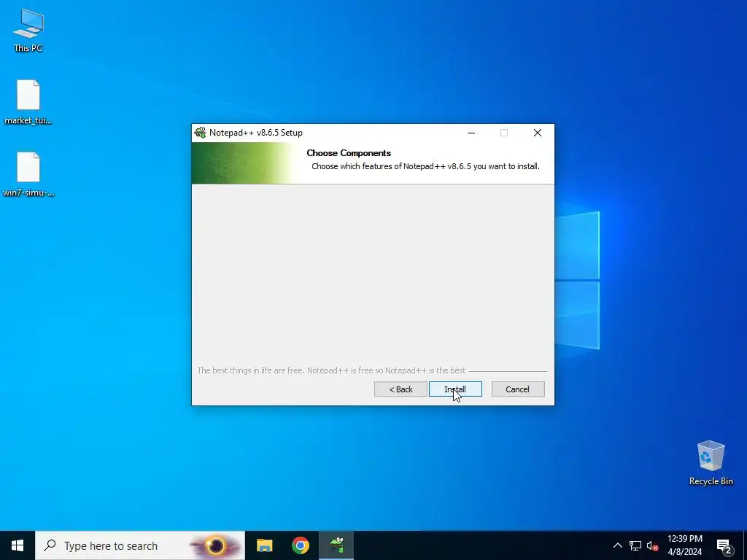The height and width of the screenshot is (560, 747).
Task: Select the This PC desktop icon
Action: tap(28, 31)
